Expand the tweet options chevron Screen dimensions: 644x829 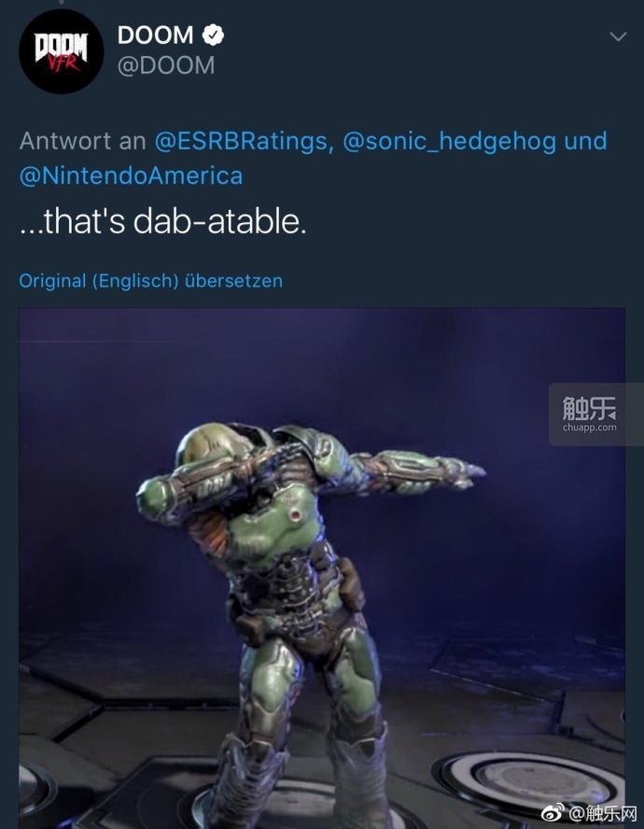[618, 36]
